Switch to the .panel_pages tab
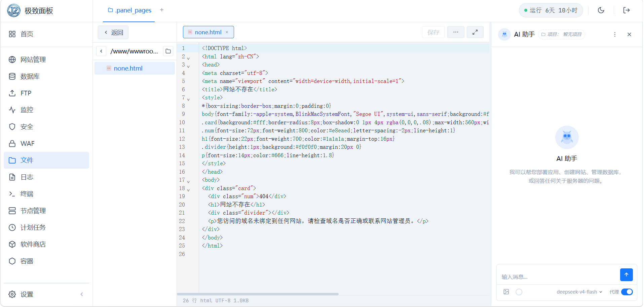This screenshot has height=307, width=644. pyautogui.click(x=129, y=10)
